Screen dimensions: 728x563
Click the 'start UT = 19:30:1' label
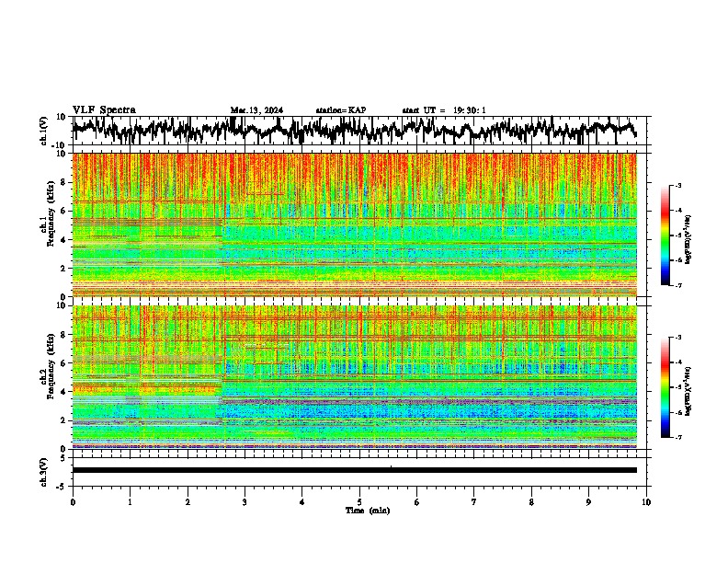[444, 110]
